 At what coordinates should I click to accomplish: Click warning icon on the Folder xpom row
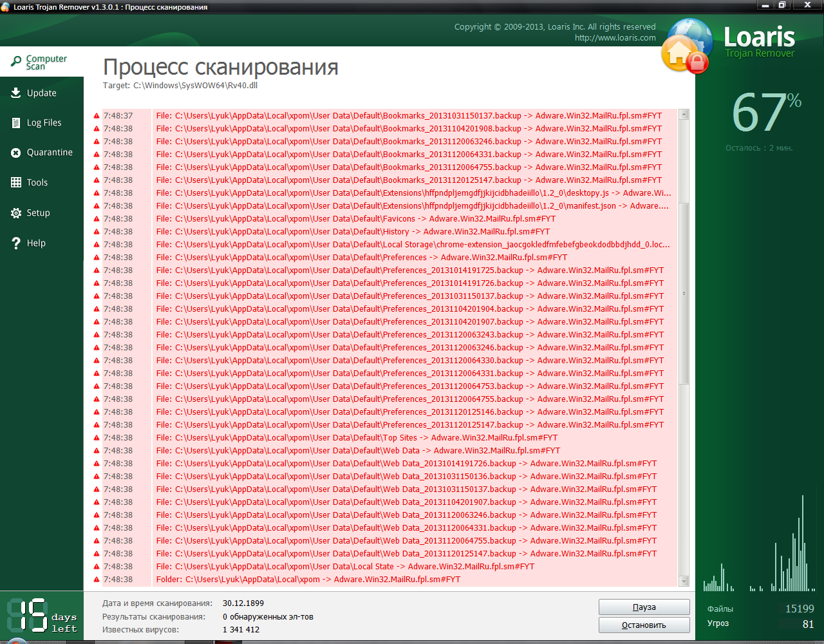click(97, 580)
